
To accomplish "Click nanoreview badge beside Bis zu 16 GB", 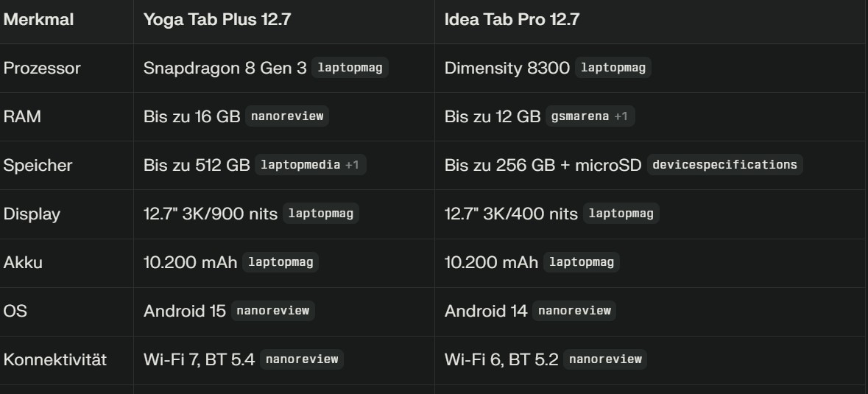I will (x=287, y=116).
